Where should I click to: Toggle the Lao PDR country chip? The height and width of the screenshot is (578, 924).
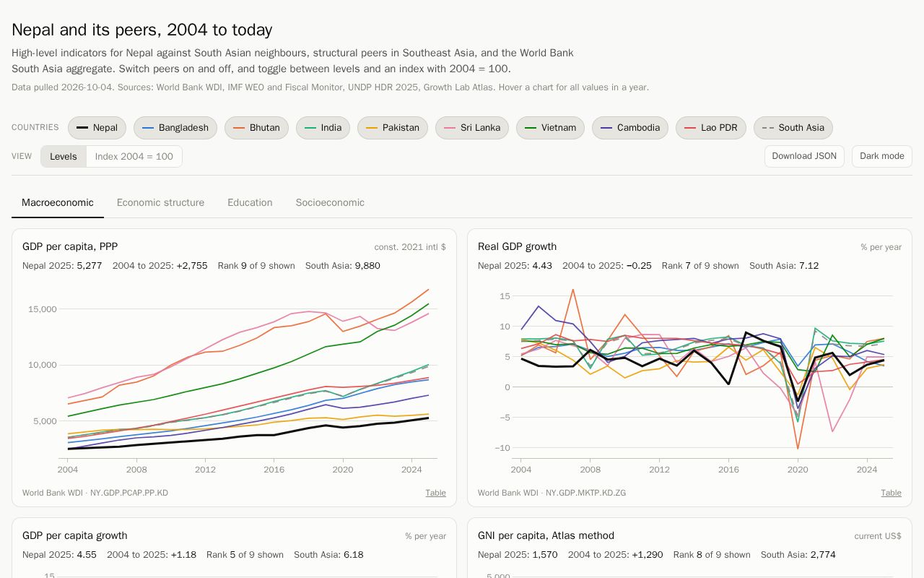[x=711, y=128]
